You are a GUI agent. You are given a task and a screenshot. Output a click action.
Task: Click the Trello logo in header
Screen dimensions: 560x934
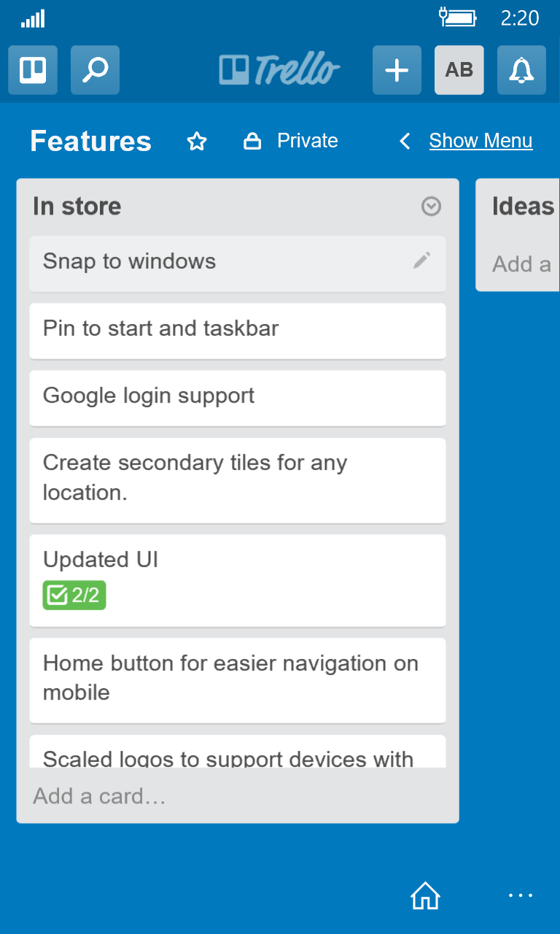[x=279, y=70]
